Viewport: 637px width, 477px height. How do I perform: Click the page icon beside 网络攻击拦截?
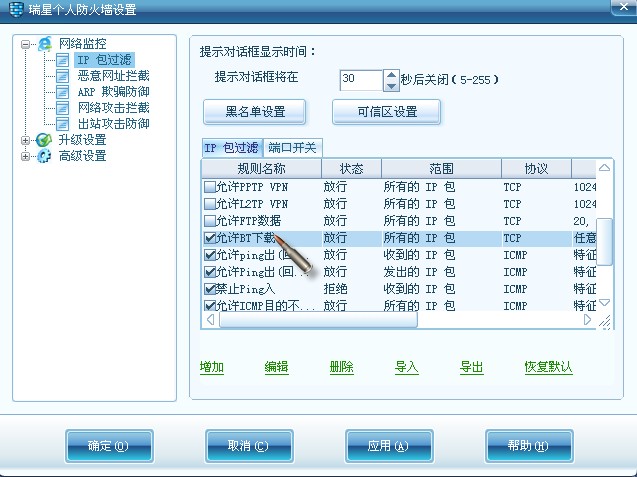tap(62, 108)
